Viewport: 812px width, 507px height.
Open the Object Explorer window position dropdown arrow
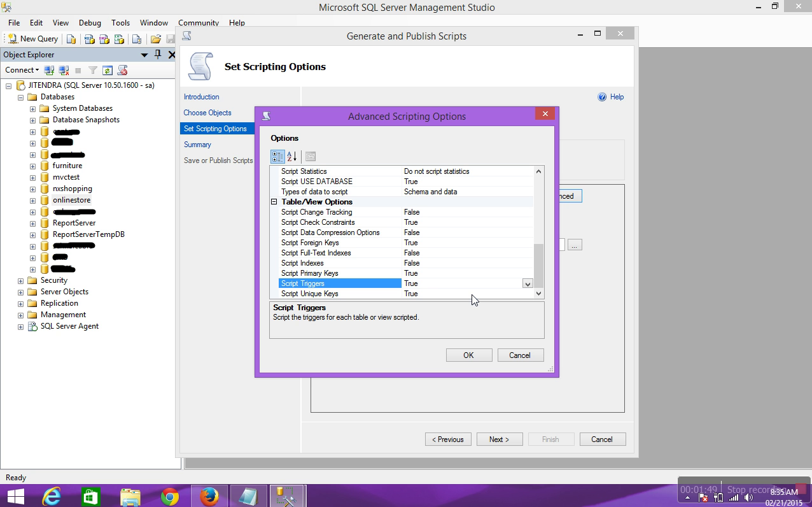pos(144,55)
